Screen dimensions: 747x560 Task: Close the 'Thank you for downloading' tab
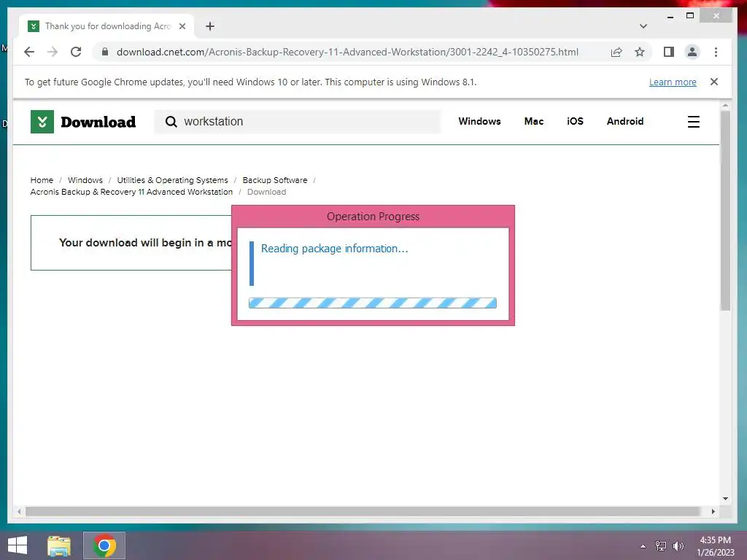click(182, 26)
